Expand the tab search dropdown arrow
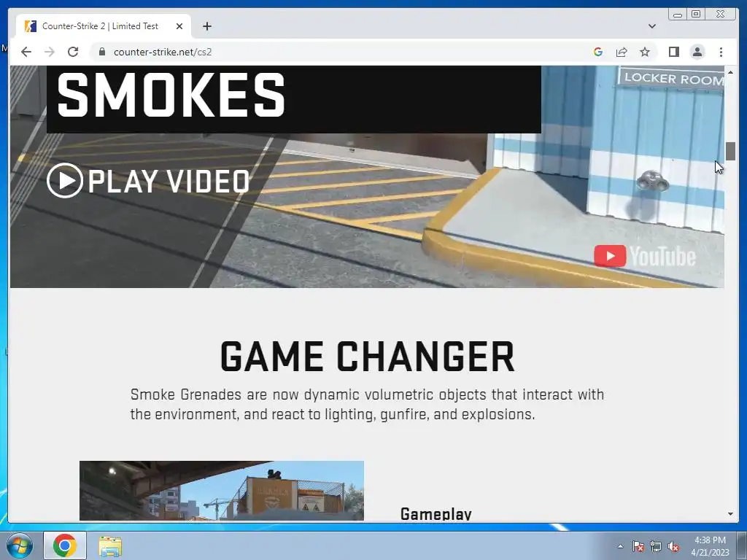747x560 pixels. (x=652, y=26)
